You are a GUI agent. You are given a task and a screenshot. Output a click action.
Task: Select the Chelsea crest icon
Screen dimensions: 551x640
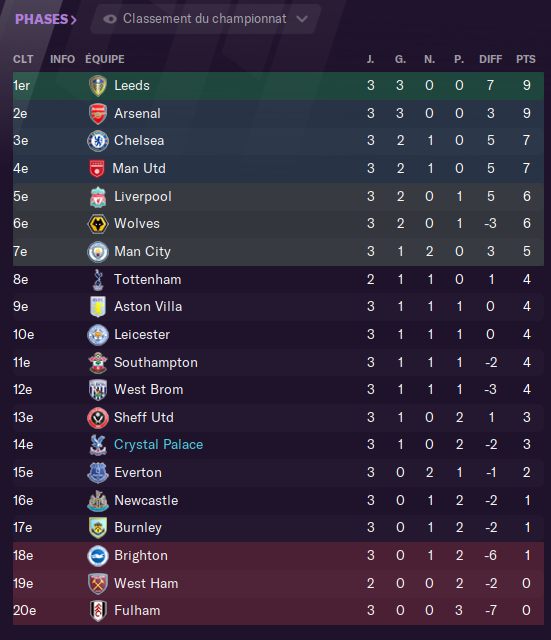click(x=98, y=141)
